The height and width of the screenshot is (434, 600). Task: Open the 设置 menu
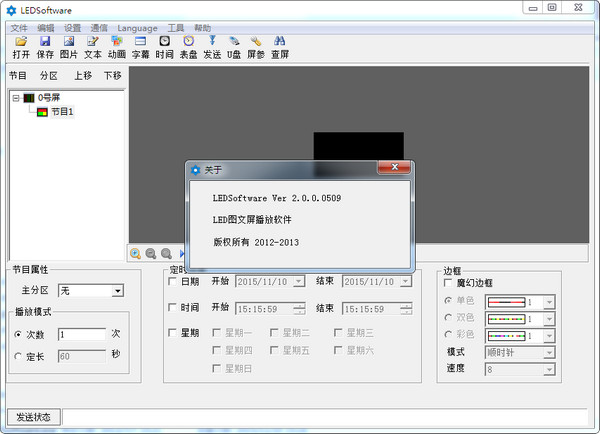pos(73,28)
